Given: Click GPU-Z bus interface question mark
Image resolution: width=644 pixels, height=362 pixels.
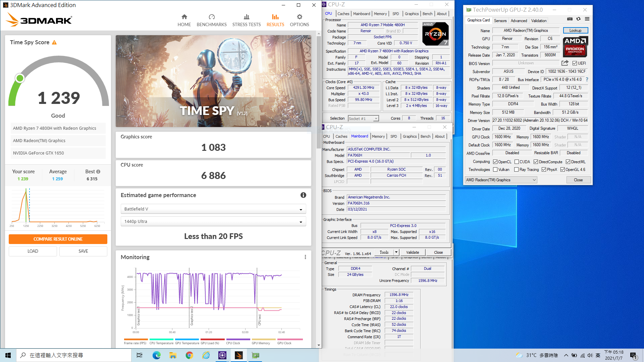Looking at the screenshot, I should [587, 79].
